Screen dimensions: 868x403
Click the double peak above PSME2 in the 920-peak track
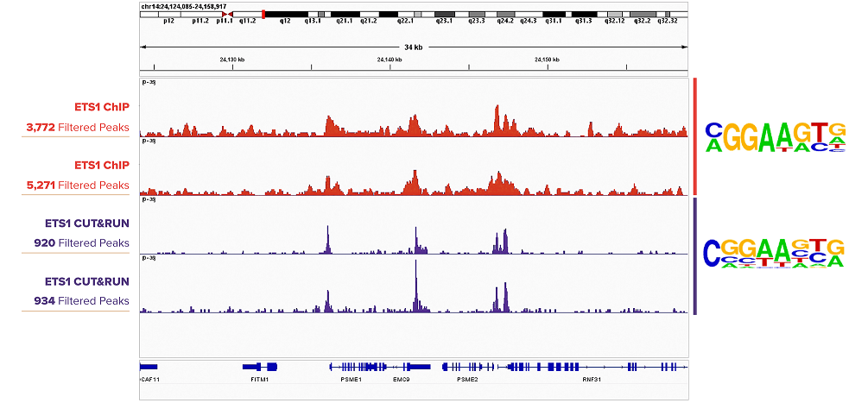501,242
